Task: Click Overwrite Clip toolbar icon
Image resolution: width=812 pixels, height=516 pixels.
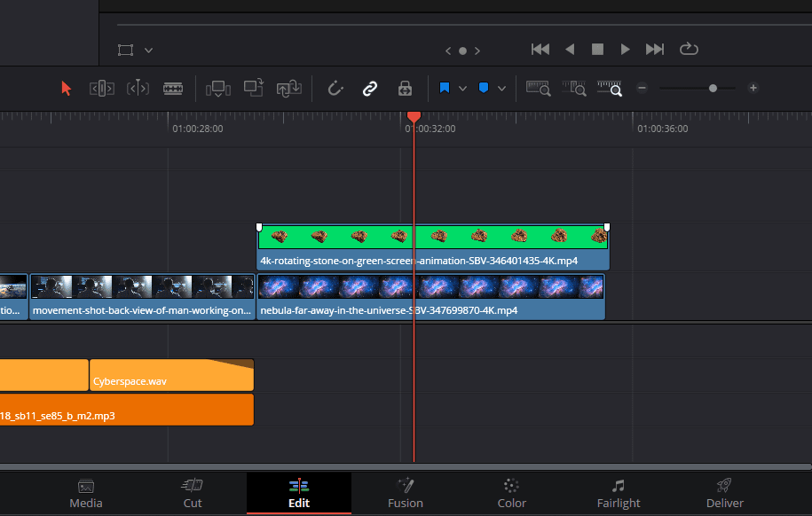Action: [254, 88]
